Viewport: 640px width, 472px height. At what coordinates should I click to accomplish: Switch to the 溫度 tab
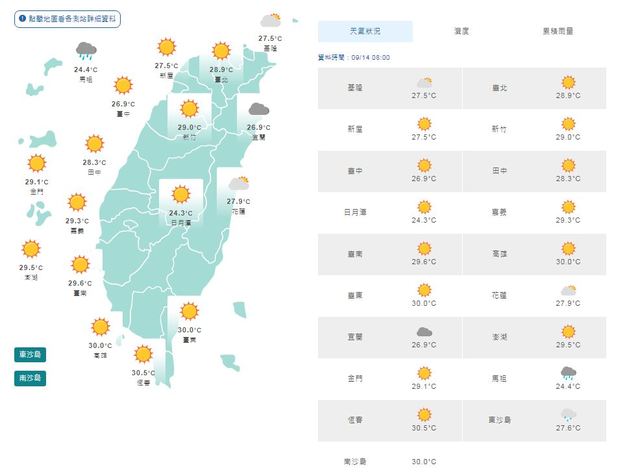click(461, 31)
